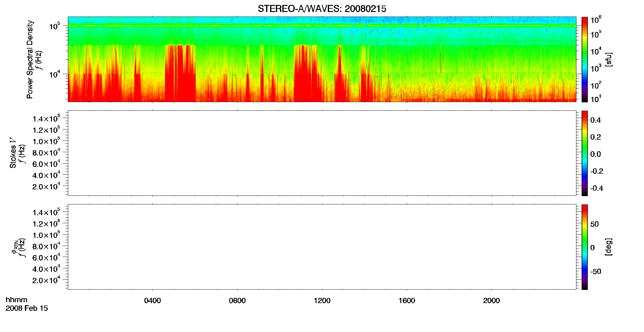Viewport: 644px width, 332px height.
Task: Click the plot title STEREO-A/WAVES: 20080215
Action: (322, 9)
